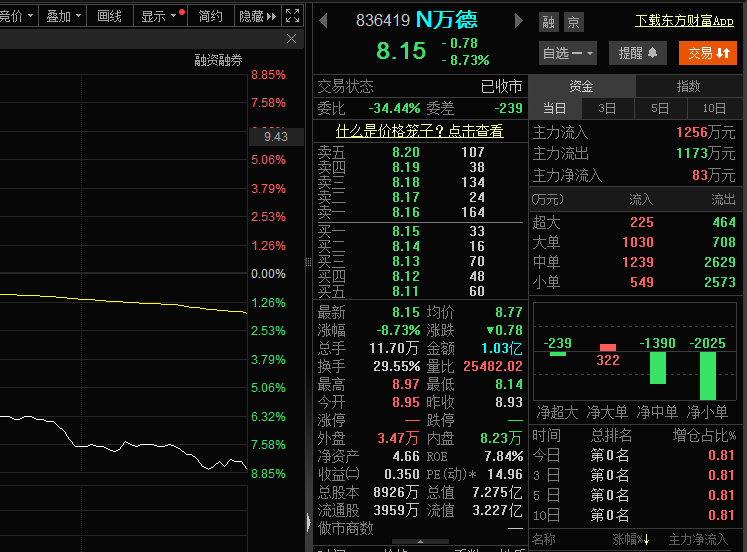Switch to the 指数 tab
The image size is (747, 552).
pos(688,86)
